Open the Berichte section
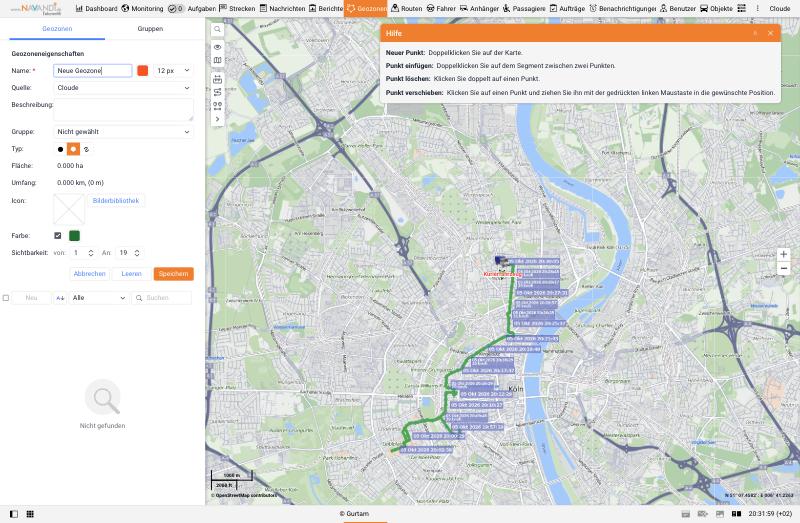Image resolution: width=800 pixels, height=523 pixels. 326,9
